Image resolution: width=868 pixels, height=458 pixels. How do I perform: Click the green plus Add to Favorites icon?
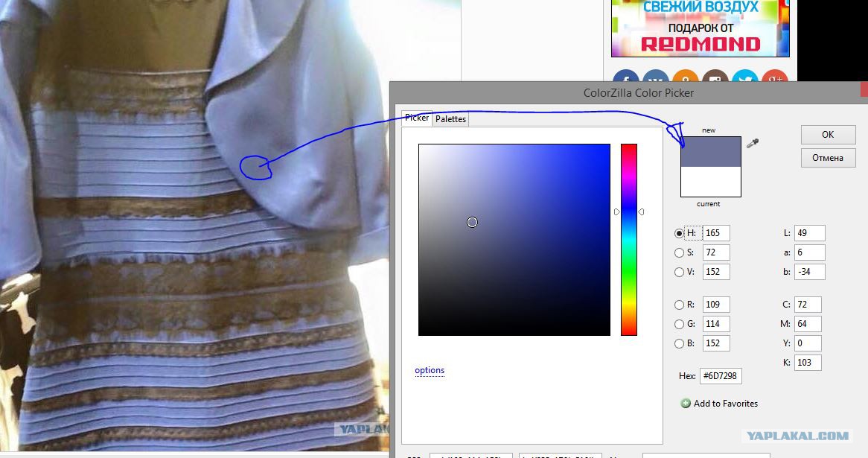[x=686, y=404]
